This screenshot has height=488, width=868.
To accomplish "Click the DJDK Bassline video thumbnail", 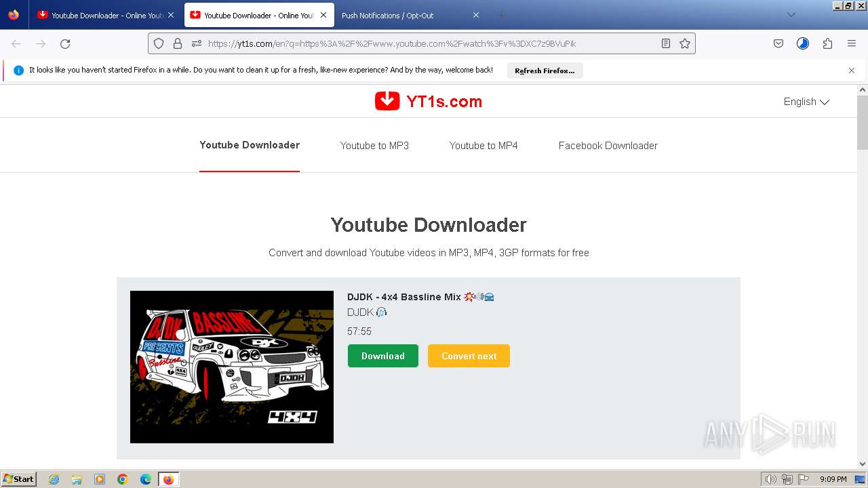I will 232,367.
